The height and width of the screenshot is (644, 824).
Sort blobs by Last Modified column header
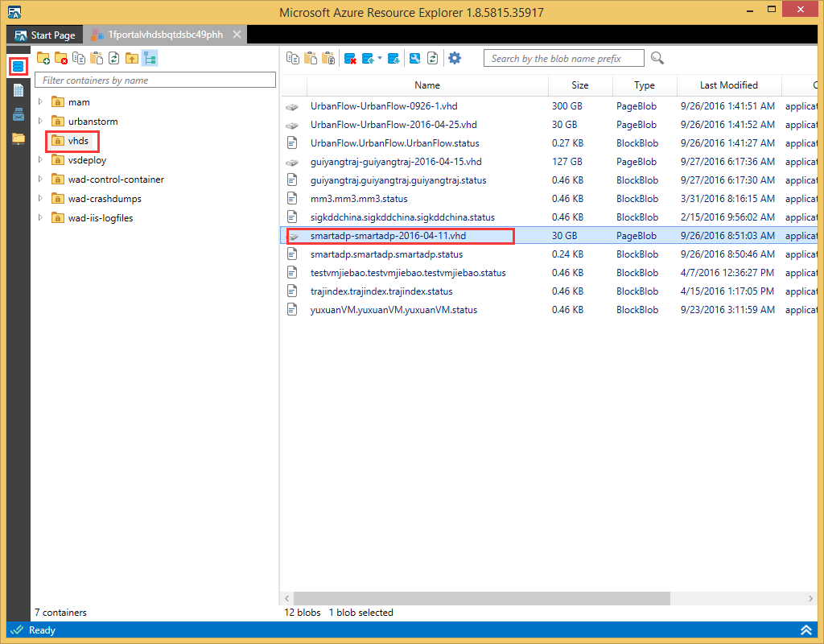click(x=728, y=85)
